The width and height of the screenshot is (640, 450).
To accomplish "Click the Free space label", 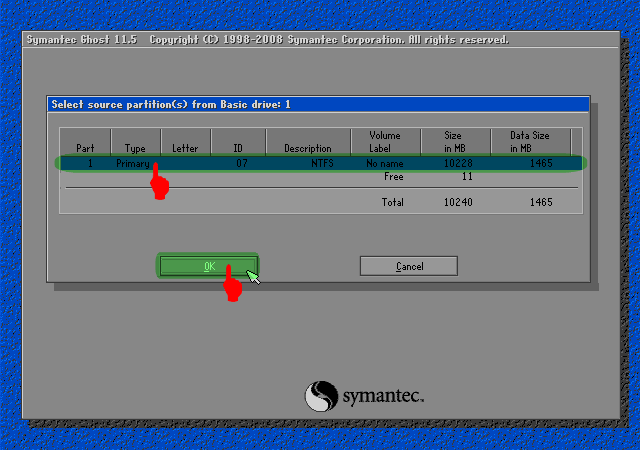I will 393,177.
